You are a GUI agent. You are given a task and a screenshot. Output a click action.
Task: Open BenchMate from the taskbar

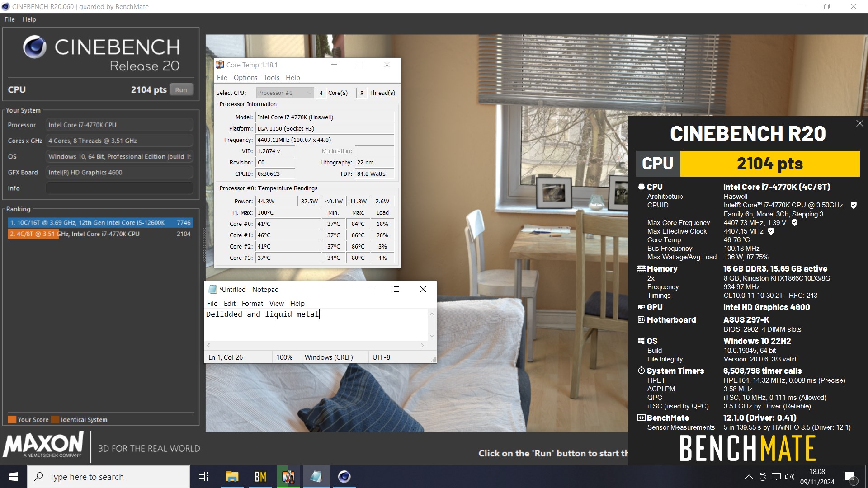pyautogui.click(x=260, y=477)
